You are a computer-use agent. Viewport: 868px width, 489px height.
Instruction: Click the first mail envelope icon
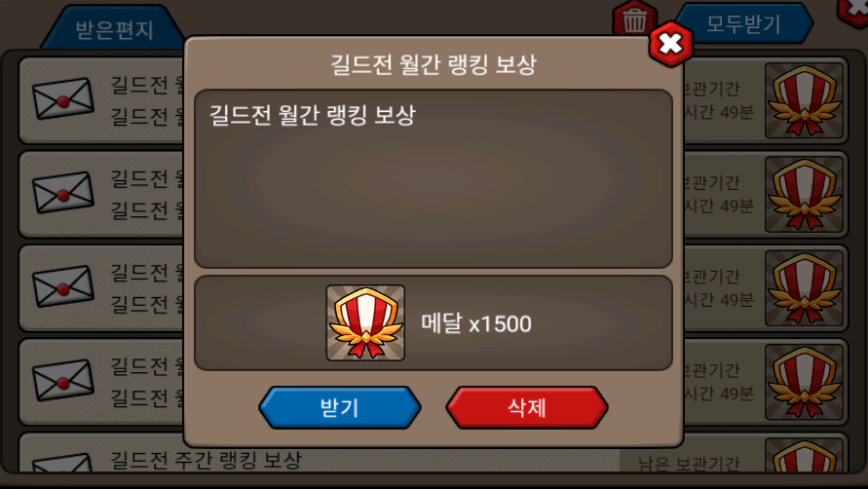point(62,98)
